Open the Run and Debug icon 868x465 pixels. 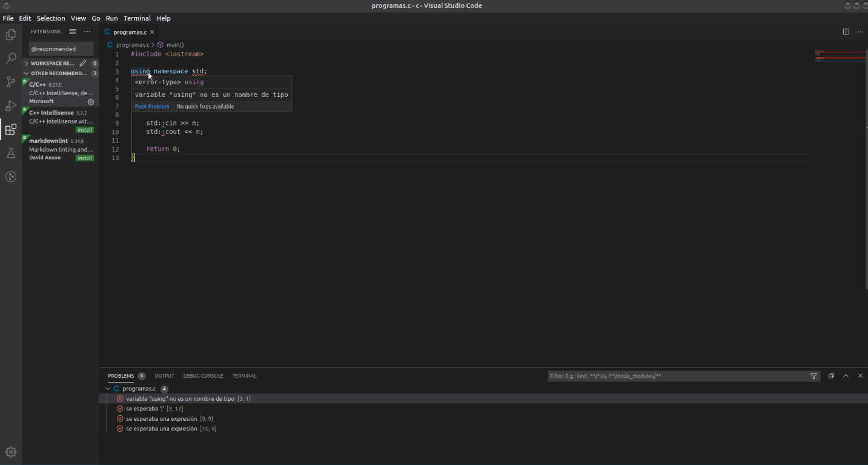10,105
